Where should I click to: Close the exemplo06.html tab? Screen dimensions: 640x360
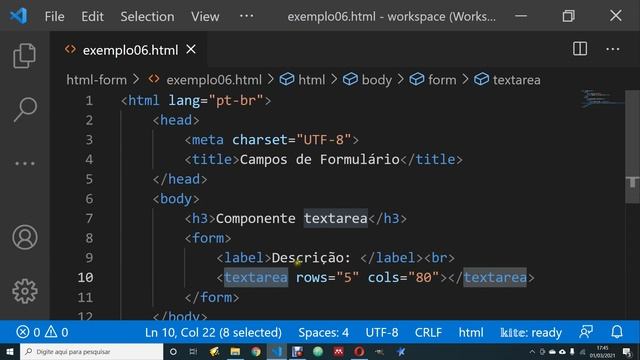pyautogui.click(x=191, y=50)
